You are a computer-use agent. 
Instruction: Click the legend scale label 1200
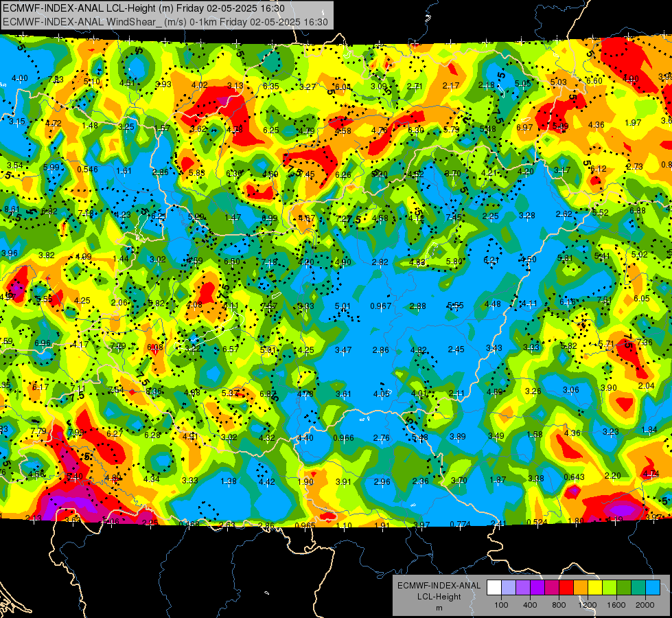coord(588,605)
